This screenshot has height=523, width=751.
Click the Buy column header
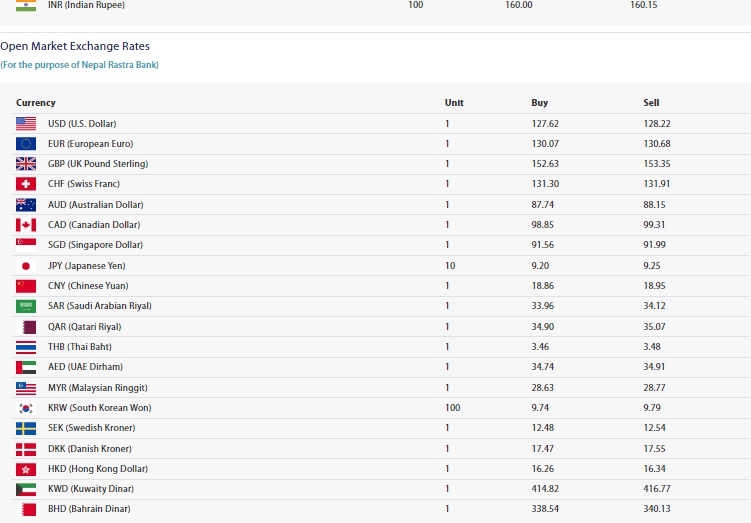point(539,103)
